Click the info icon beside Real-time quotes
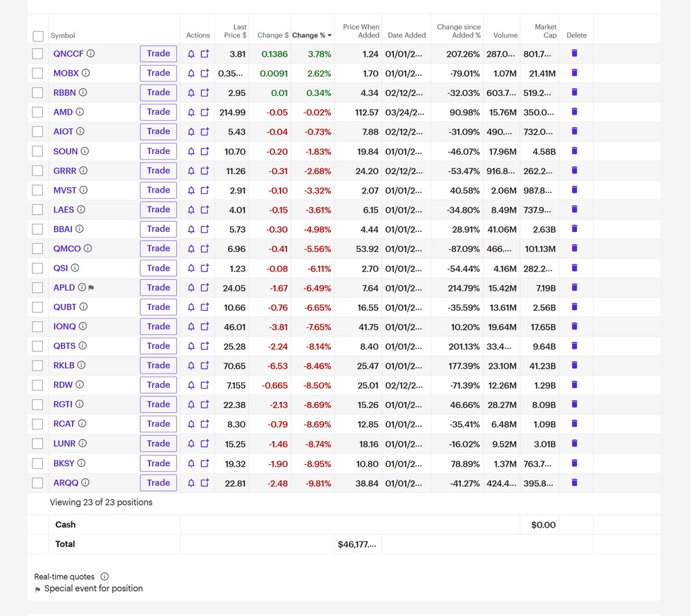691x616 pixels. coord(104,577)
